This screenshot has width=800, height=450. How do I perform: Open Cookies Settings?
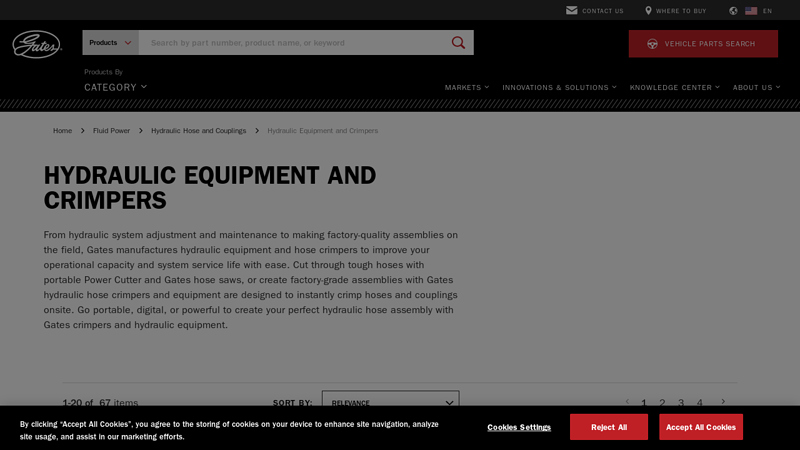coord(519,427)
